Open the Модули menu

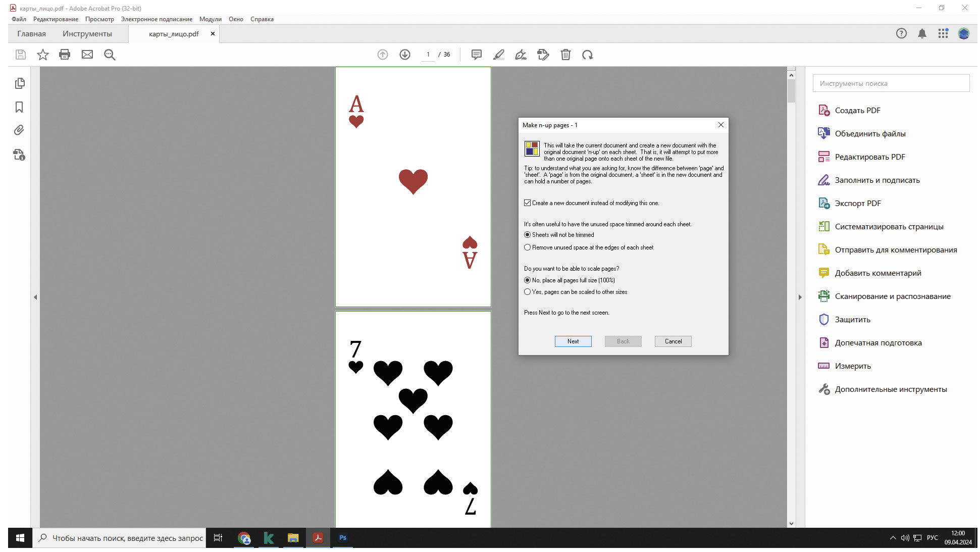210,19
